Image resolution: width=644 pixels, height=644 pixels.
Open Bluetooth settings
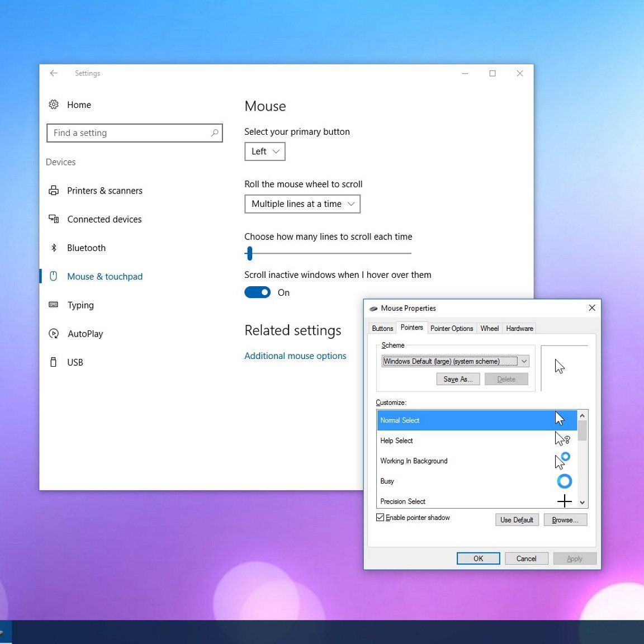pyautogui.click(x=86, y=248)
